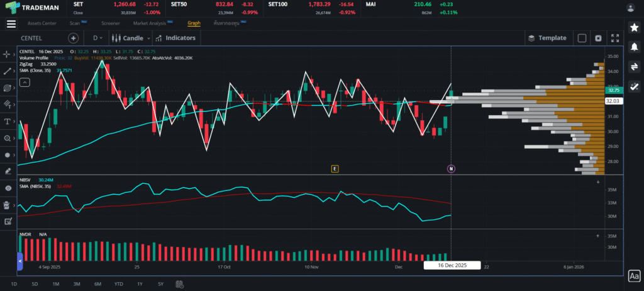This screenshot has width=644, height=291.
Task: Toggle font size with the Aa button
Action: click(x=634, y=276)
